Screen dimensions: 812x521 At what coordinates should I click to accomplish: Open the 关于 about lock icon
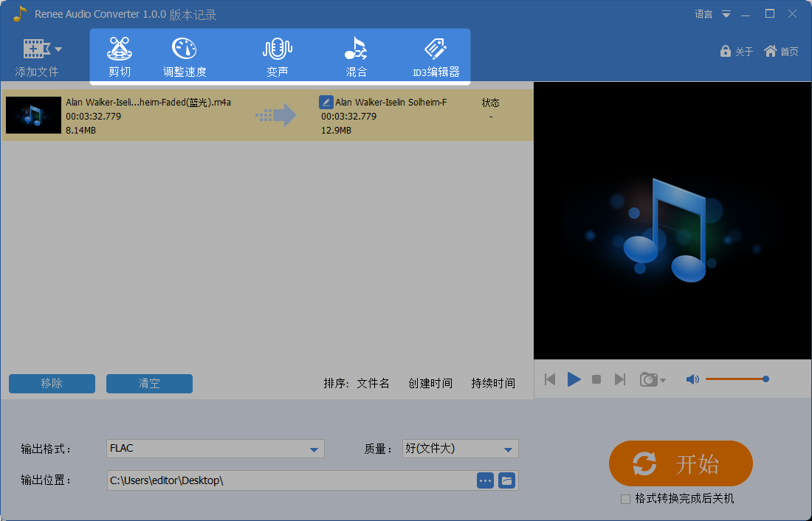coord(726,51)
